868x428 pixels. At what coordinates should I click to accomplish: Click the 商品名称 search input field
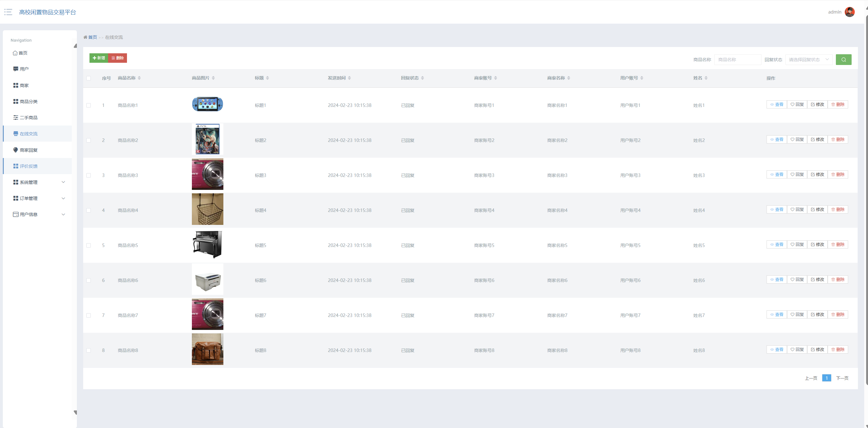737,60
